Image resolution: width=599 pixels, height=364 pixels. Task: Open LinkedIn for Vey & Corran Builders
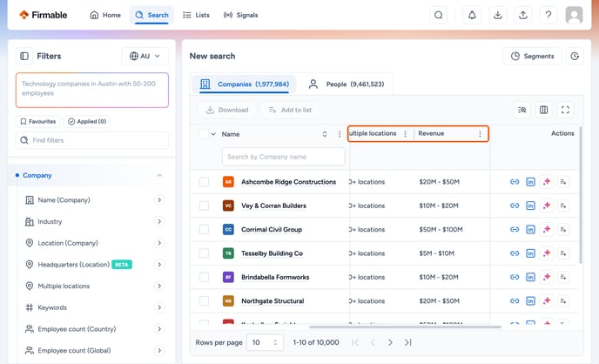530,206
